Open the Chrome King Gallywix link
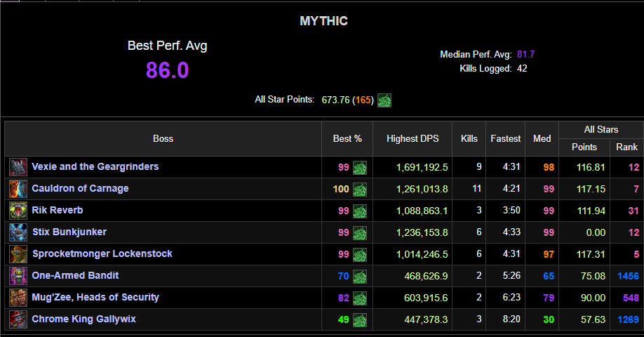This screenshot has height=337, width=644. tap(83, 319)
